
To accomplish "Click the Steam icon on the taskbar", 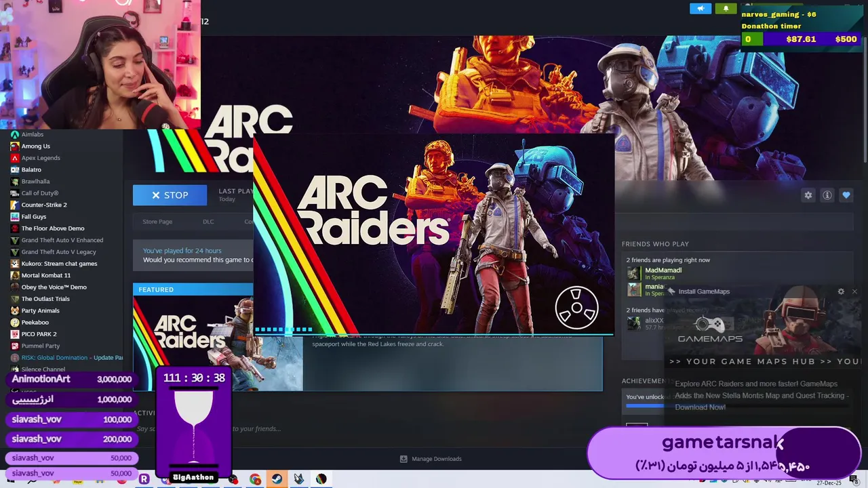I will point(277,479).
